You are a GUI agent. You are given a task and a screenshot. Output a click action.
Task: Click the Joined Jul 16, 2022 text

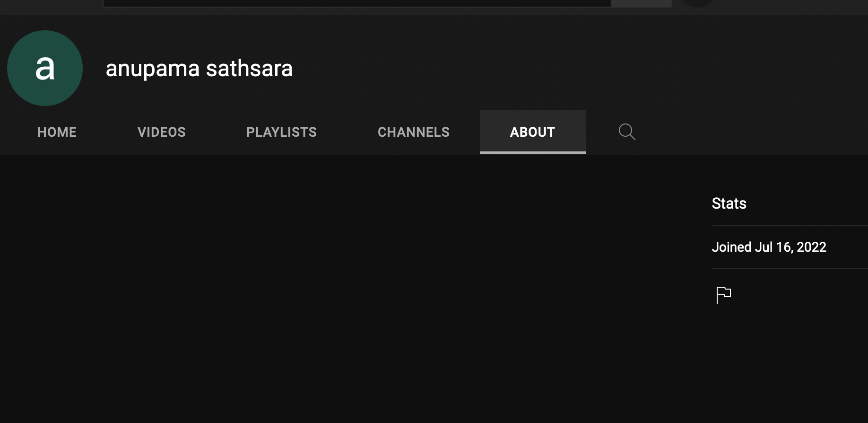769,247
